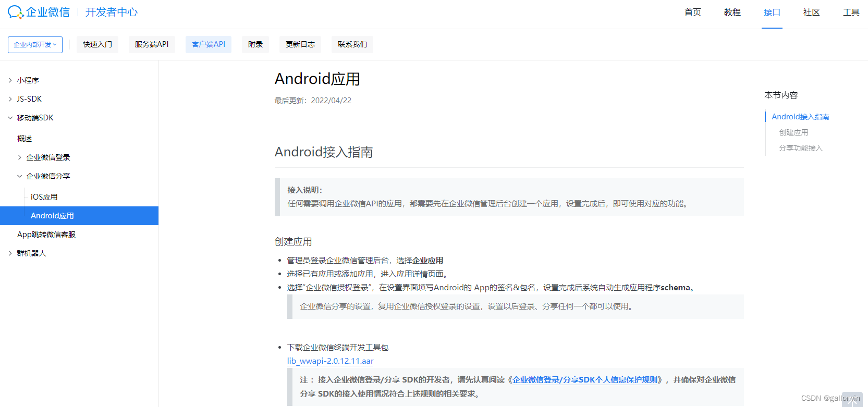Image resolution: width=868 pixels, height=407 pixels.
Task: Jump to 创建应用 in page outline
Action: pyautogui.click(x=793, y=132)
